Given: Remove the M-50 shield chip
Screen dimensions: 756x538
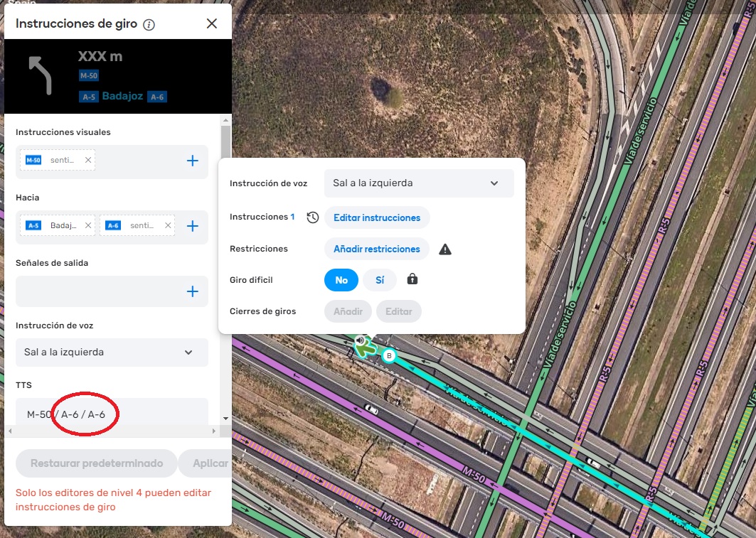Looking at the screenshot, I should 88,161.
